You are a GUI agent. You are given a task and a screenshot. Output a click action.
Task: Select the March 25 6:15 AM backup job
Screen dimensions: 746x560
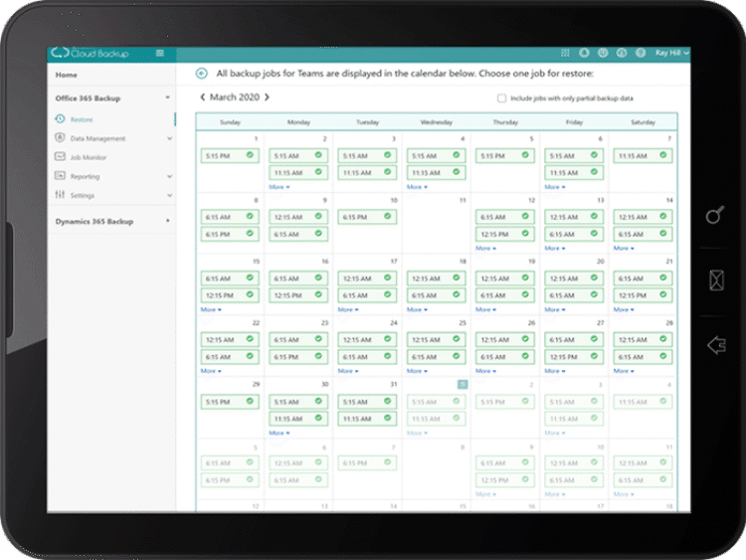pos(437,356)
